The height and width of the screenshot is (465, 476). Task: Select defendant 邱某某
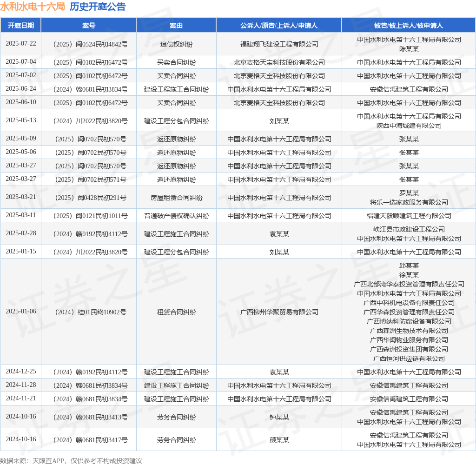point(409,266)
